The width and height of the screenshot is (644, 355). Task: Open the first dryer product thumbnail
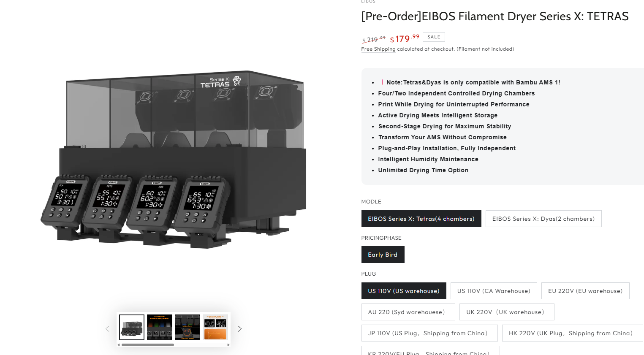[132, 327]
